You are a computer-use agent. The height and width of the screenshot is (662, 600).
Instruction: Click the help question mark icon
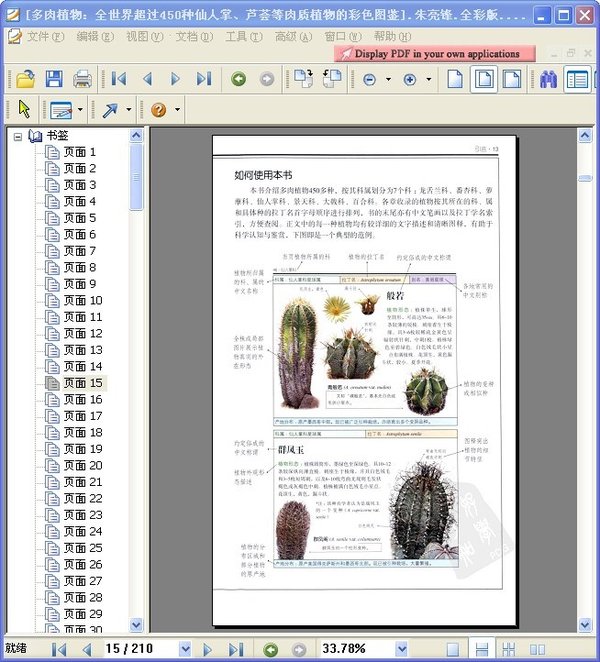point(158,109)
